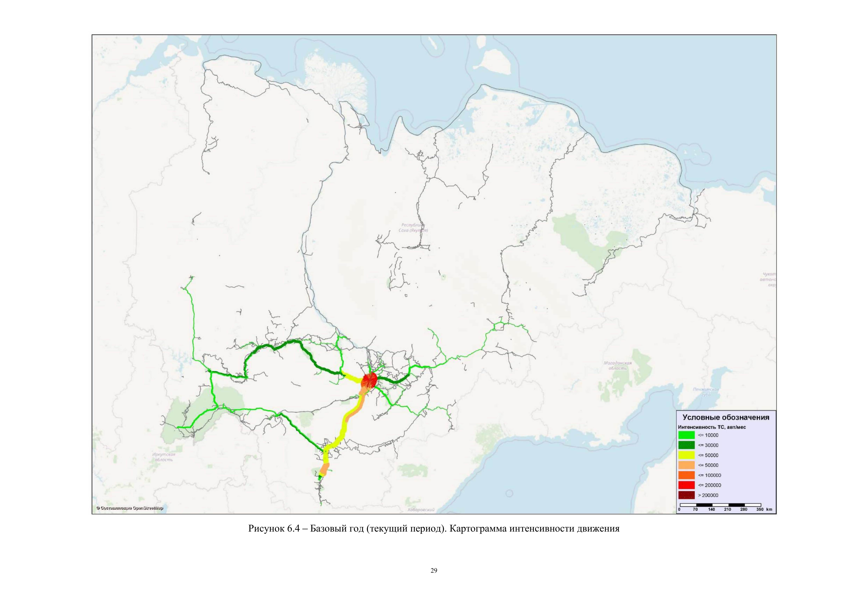
Task: Click the bright red <= 200000 legend swatch
Action: 687,485
